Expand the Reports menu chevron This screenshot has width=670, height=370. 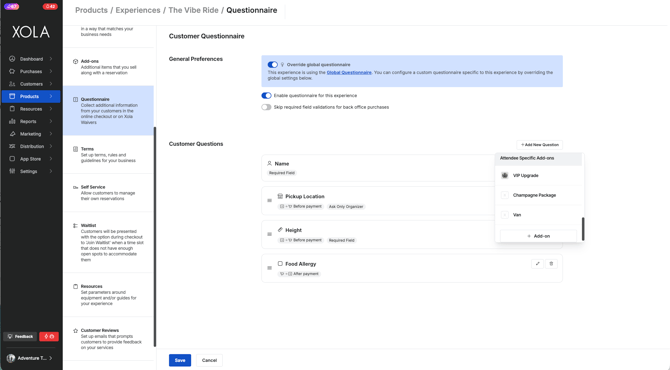click(x=51, y=121)
